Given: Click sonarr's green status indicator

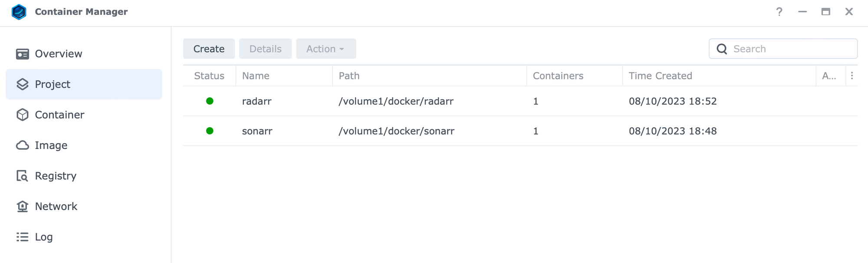Looking at the screenshot, I should point(210,131).
